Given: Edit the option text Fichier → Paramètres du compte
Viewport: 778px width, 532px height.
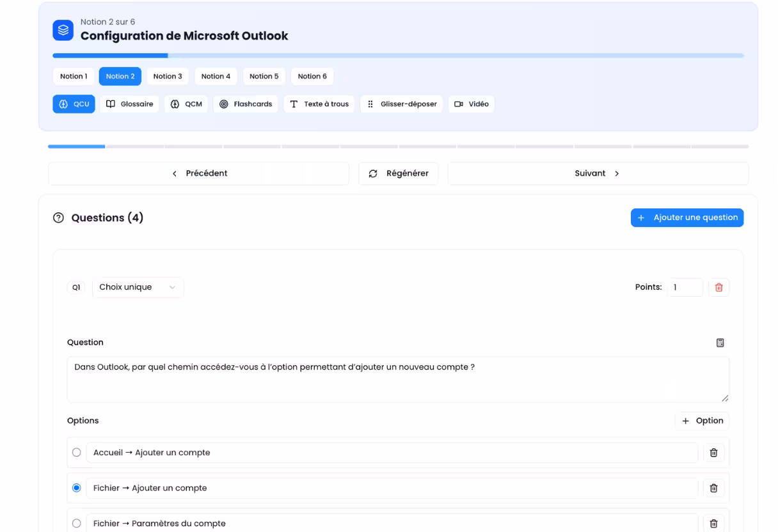Looking at the screenshot, I should [392, 523].
